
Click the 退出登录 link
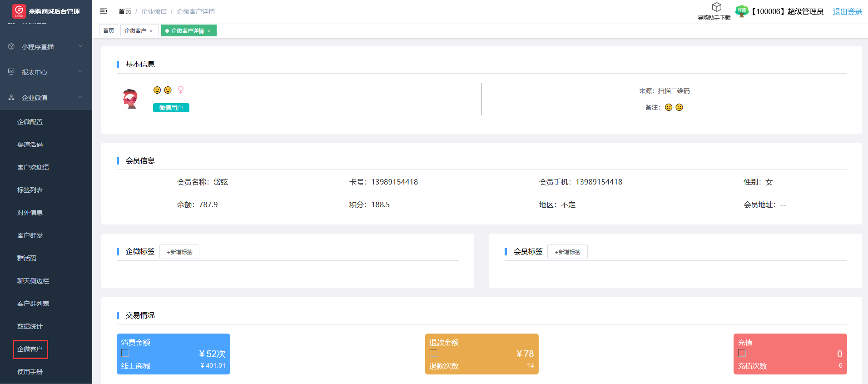(x=847, y=11)
